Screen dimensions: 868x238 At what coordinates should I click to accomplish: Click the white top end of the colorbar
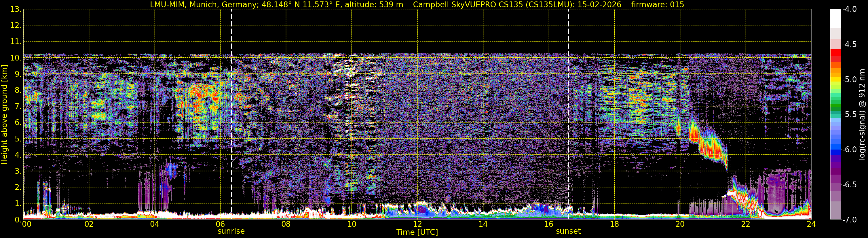click(836, 18)
